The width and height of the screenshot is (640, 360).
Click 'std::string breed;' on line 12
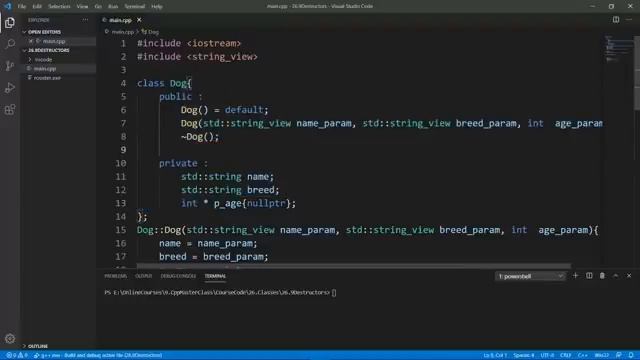tap(230, 190)
